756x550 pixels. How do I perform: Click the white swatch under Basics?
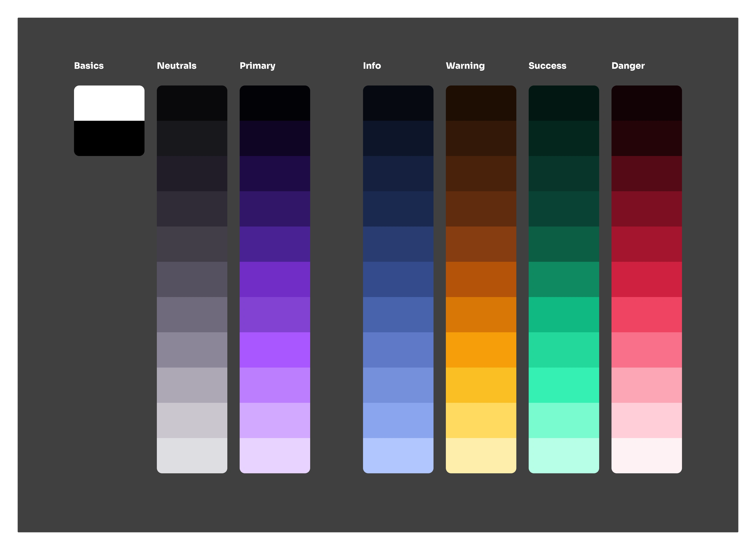coord(109,103)
